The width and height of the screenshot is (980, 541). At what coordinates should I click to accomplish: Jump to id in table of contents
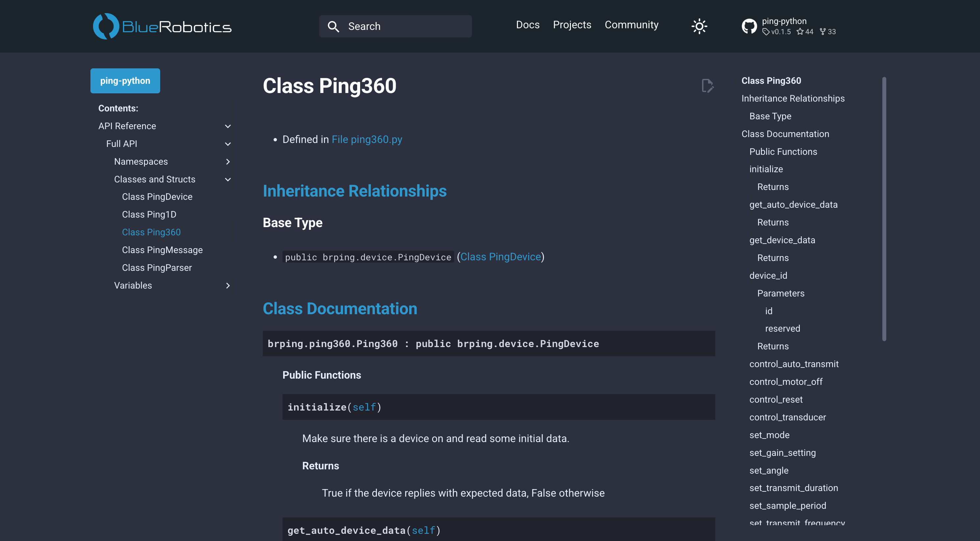(x=769, y=311)
